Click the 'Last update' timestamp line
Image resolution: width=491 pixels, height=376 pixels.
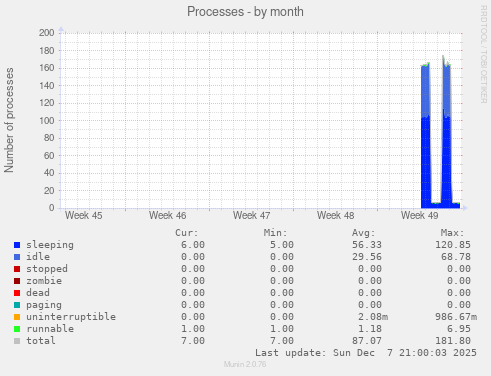pos(366,353)
